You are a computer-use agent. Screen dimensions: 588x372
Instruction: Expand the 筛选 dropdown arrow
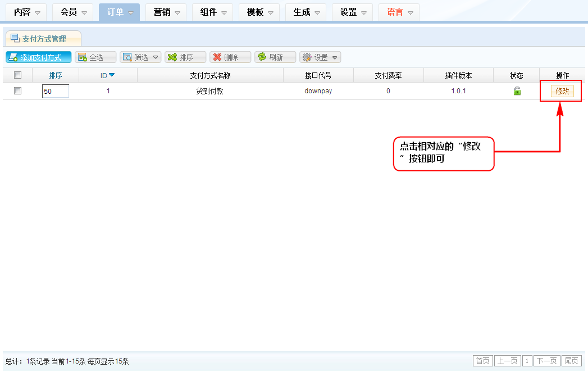tap(156, 57)
